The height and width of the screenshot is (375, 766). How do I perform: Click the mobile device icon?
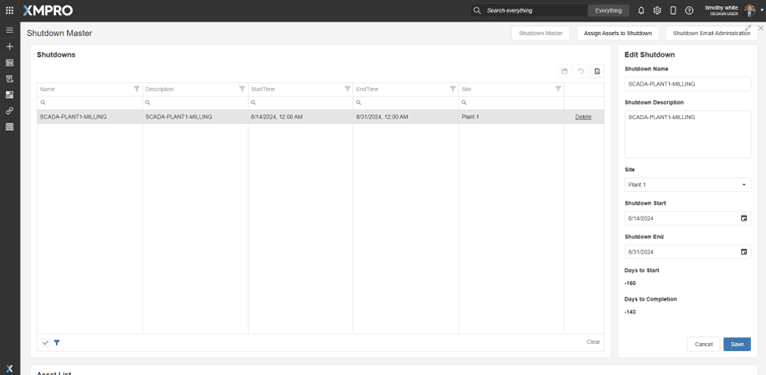[x=673, y=10]
